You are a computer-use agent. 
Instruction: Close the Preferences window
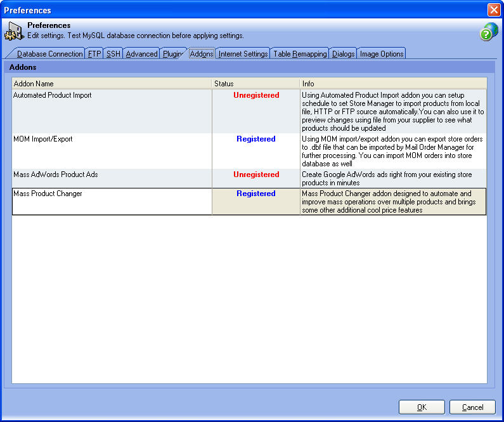coord(494,10)
